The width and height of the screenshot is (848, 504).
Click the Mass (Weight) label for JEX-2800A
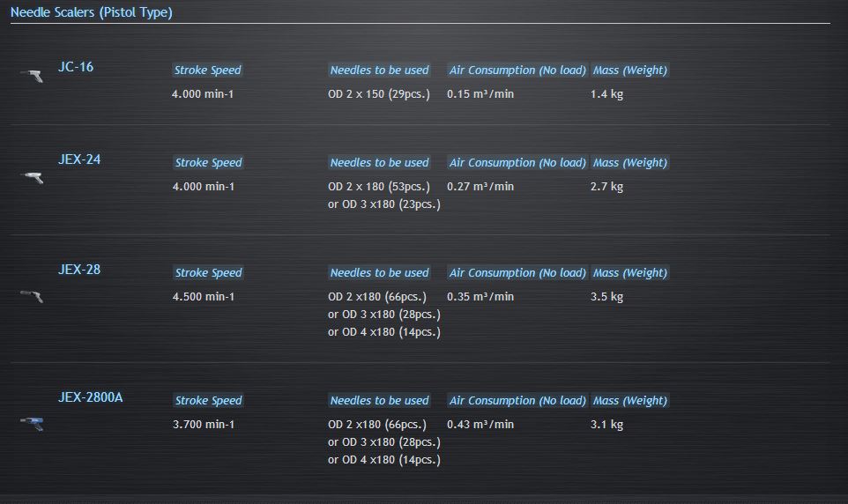[630, 401]
